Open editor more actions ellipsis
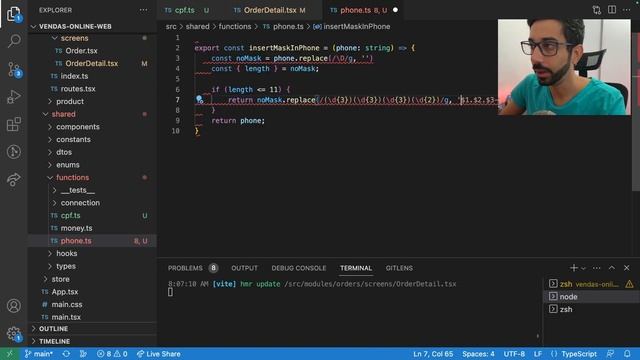 tap(627, 10)
